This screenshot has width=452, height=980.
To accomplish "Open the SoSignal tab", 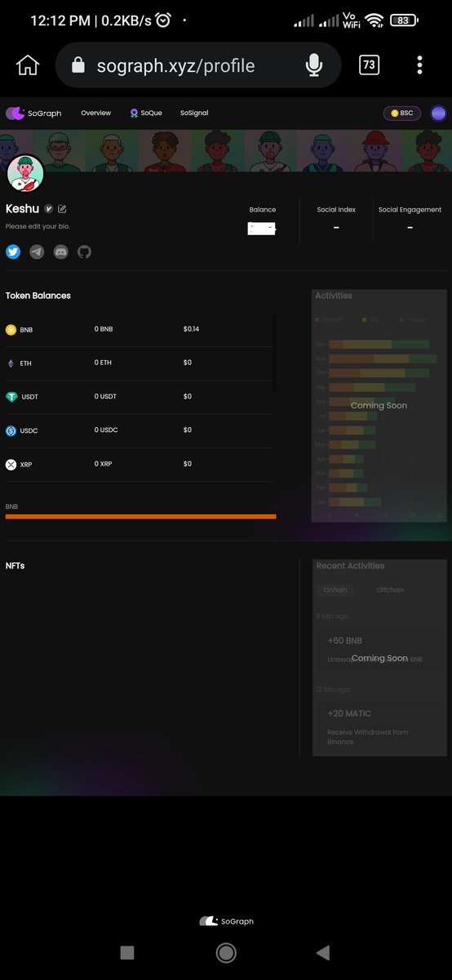I will tap(194, 114).
